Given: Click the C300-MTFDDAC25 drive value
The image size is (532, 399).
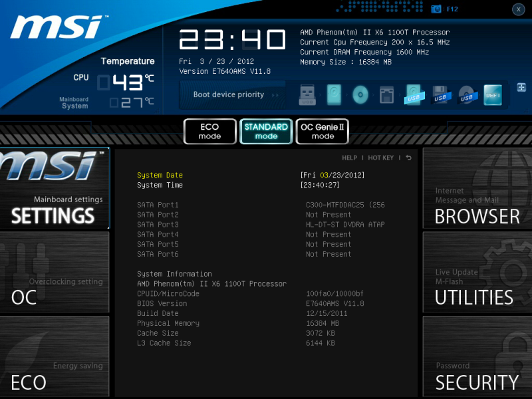Looking at the screenshot, I should (345, 205).
